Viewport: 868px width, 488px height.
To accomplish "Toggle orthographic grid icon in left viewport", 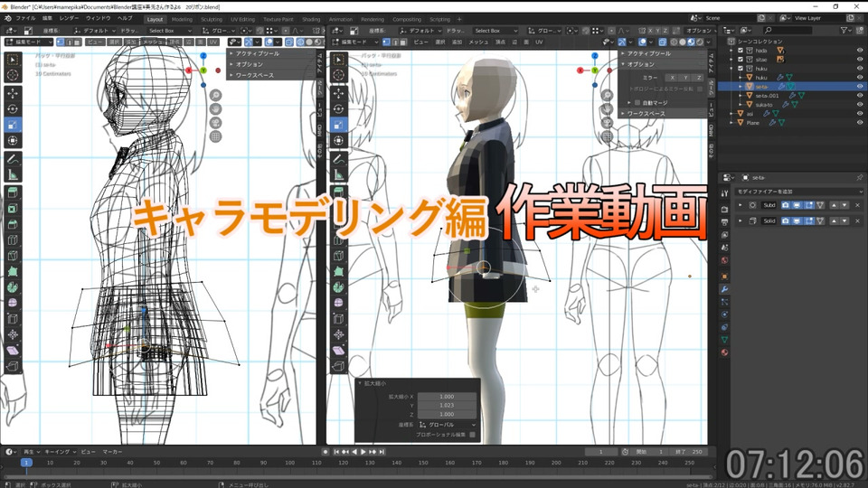I will [215, 136].
